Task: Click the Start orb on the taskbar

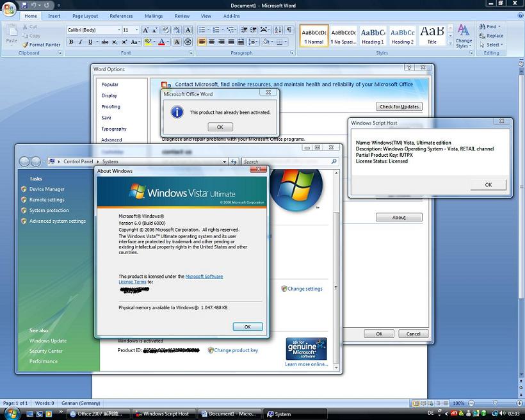Action: coord(12,414)
